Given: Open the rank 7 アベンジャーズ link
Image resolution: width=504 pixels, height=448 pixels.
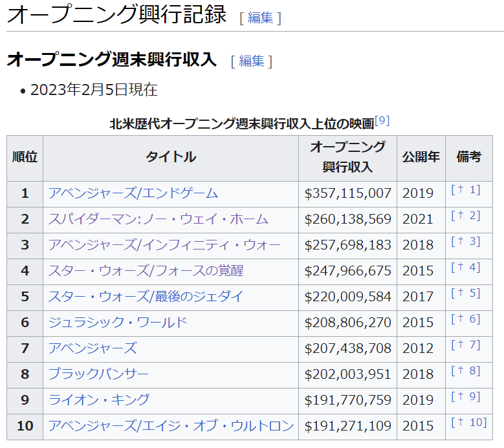Looking at the screenshot, I should coord(93,348).
